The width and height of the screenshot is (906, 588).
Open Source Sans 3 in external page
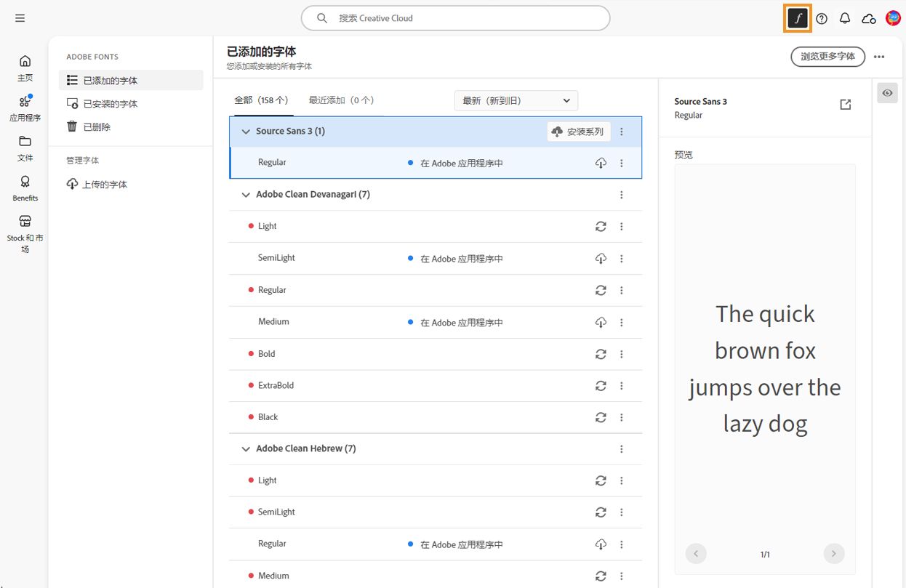click(846, 105)
